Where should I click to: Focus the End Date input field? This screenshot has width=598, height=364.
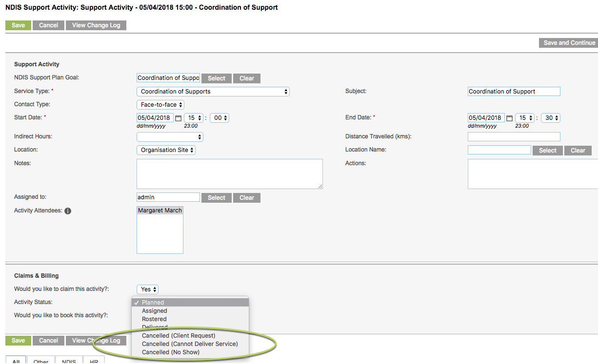(x=486, y=118)
